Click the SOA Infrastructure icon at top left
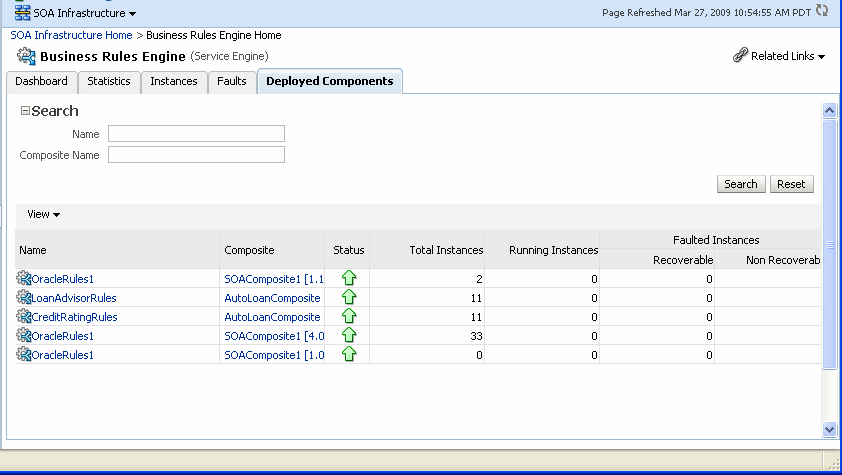This screenshot has height=475, width=842. [x=22, y=13]
